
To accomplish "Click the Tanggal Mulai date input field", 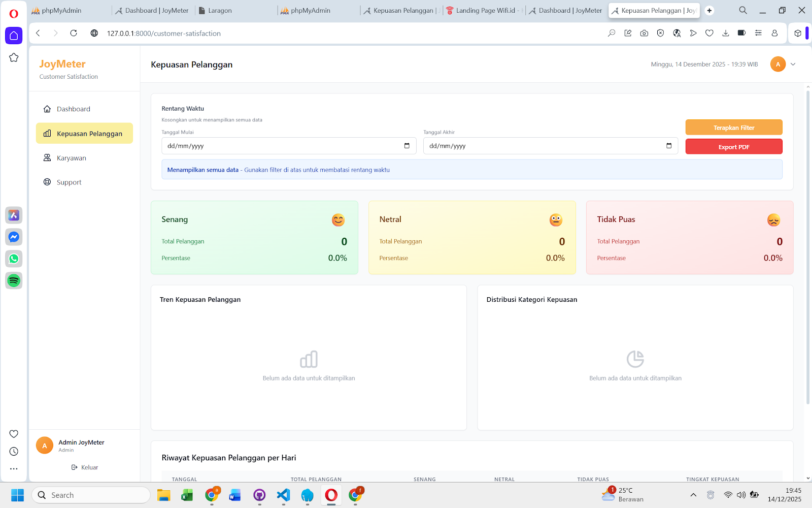I will coord(289,146).
